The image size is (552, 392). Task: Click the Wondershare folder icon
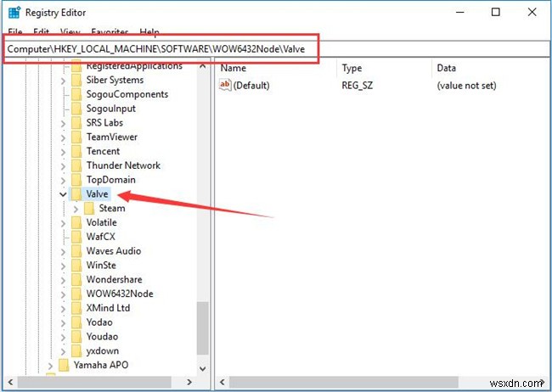(76, 280)
